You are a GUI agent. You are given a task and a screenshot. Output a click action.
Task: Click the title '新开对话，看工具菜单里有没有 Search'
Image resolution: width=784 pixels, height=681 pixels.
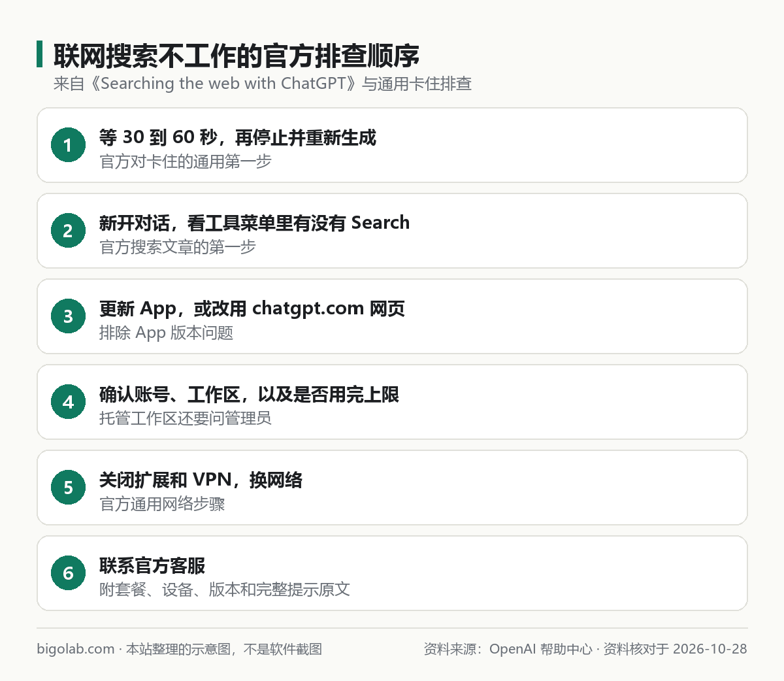coord(254,223)
